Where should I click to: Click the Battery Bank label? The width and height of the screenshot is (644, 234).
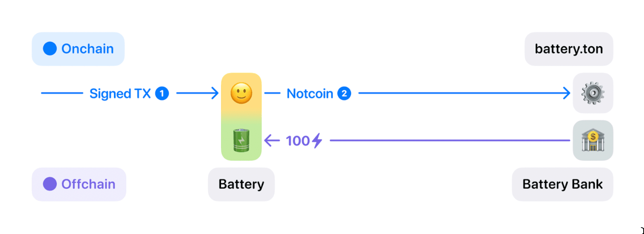tap(562, 184)
